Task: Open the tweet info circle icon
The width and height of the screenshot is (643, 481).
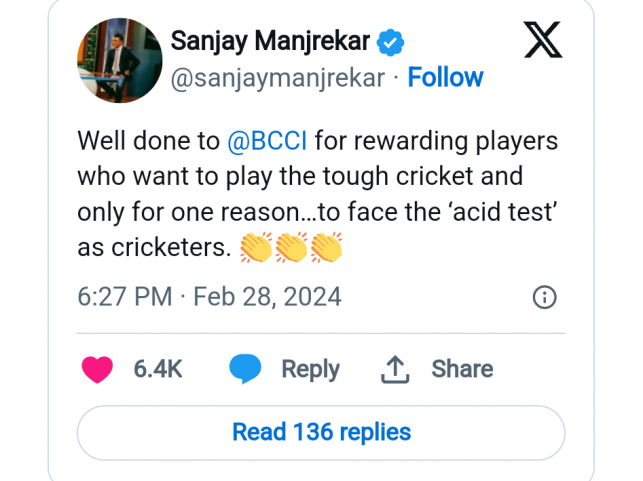Action: 544,297
